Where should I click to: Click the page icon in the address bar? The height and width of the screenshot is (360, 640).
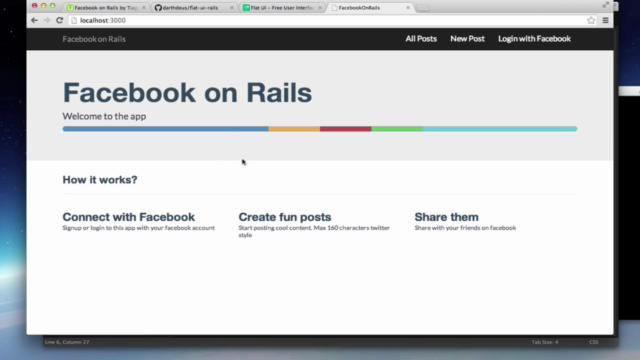click(x=74, y=20)
